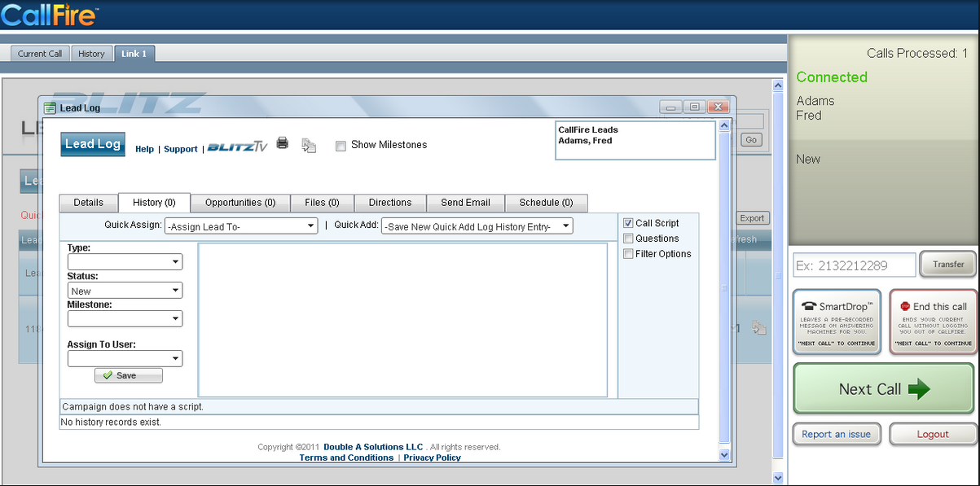Expand the Milestone dropdown
The width and height of the screenshot is (980, 486).
tap(125, 318)
